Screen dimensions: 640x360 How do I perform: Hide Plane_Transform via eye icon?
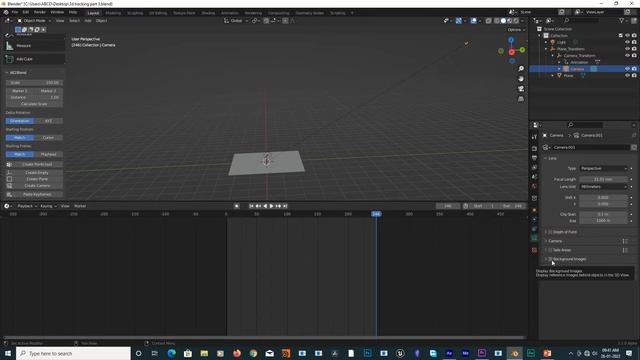click(627, 49)
